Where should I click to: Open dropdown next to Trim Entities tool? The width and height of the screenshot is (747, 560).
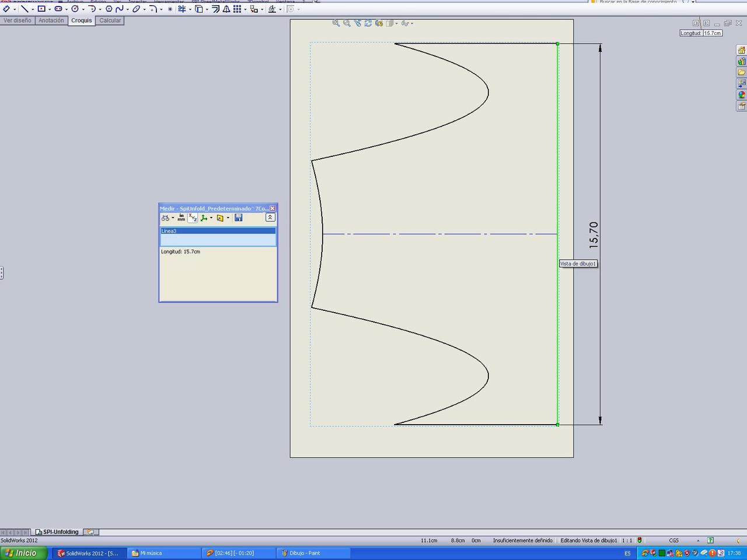[190, 9]
